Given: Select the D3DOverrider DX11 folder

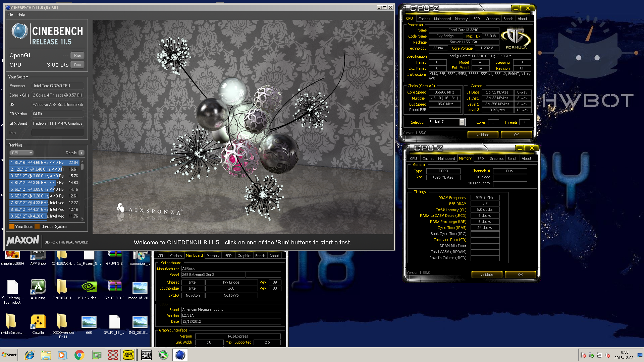Looking at the screenshot, I should click(x=63, y=326).
